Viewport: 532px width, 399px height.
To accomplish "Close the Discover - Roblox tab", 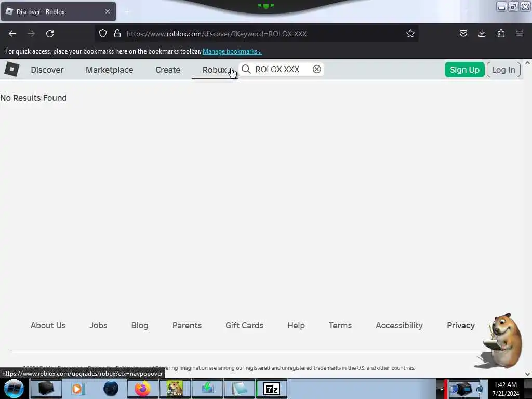I will coord(108,11).
